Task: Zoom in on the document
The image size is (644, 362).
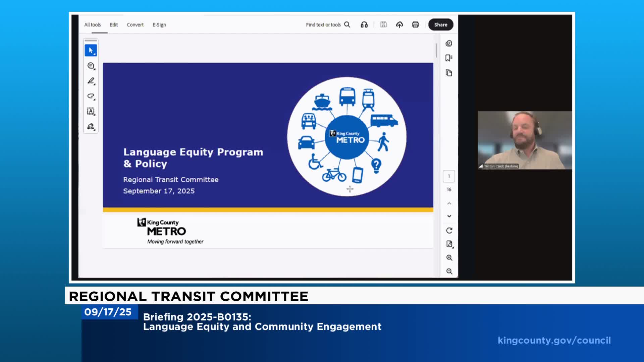Action: [x=449, y=258]
